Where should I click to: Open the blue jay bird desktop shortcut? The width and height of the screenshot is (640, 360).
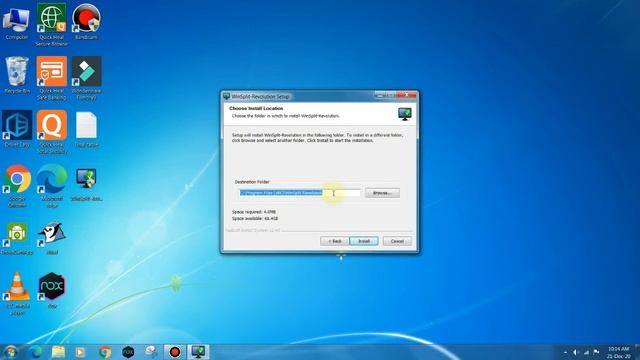pos(52,238)
